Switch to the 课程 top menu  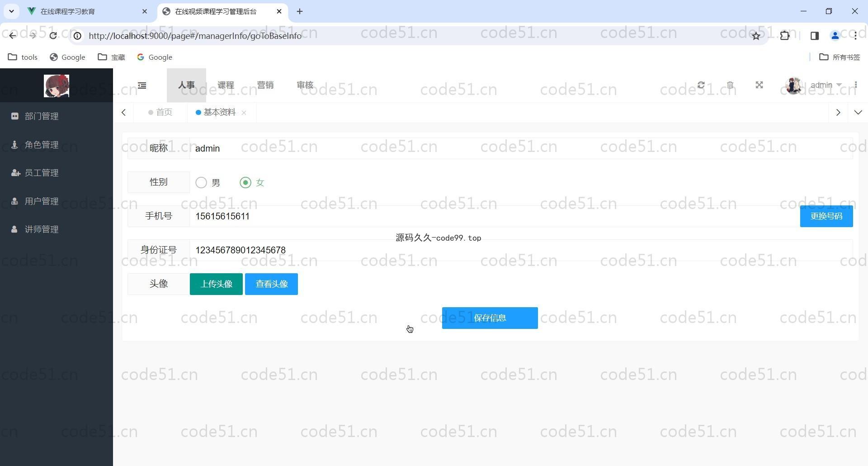click(226, 85)
